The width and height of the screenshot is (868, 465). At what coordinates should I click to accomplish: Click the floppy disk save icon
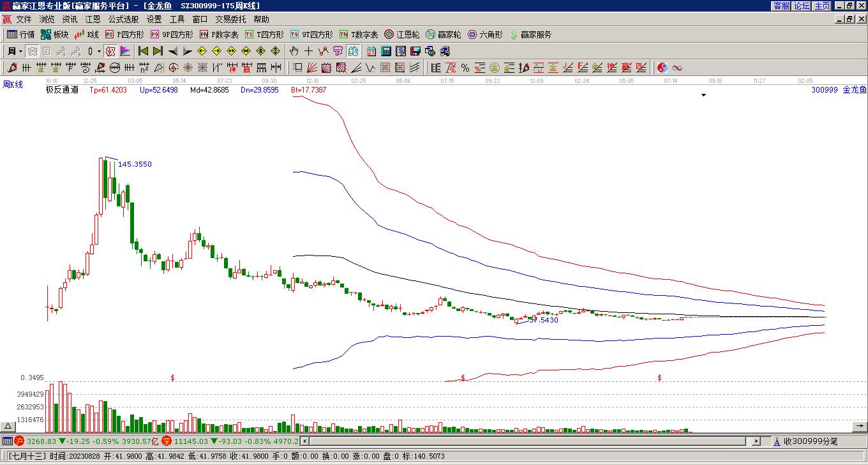pos(415,51)
